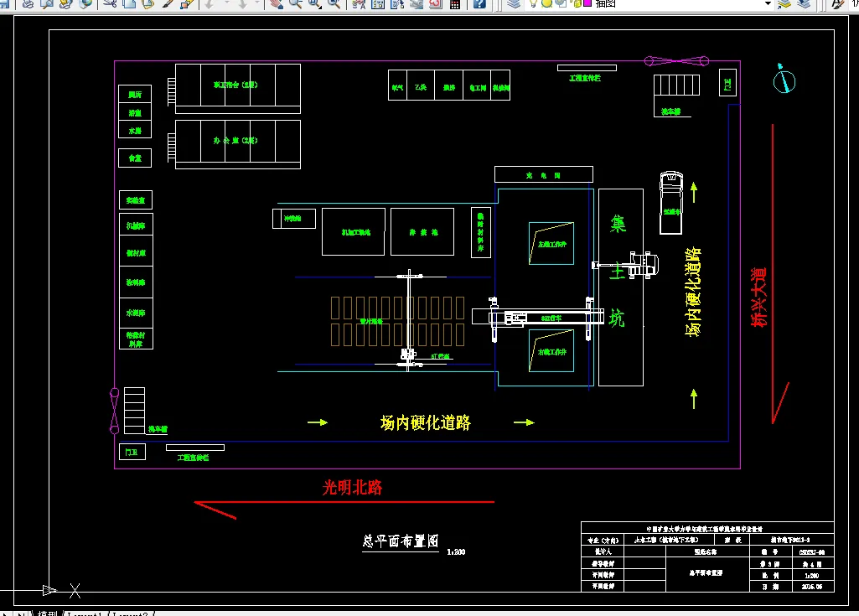Toggle the freeze sun icon for layer 描图
Viewport: 859px width, 616px height.
click(547, 6)
